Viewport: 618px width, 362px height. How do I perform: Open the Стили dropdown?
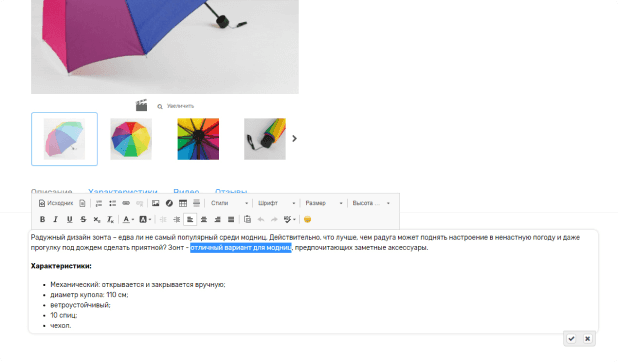tap(229, 203)
